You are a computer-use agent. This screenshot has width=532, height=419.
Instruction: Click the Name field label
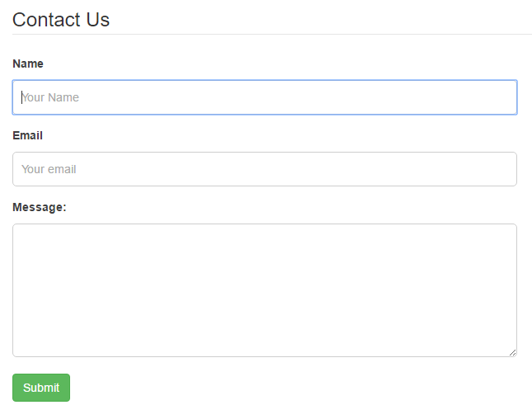pyautogui.click(x=28, y=64)
